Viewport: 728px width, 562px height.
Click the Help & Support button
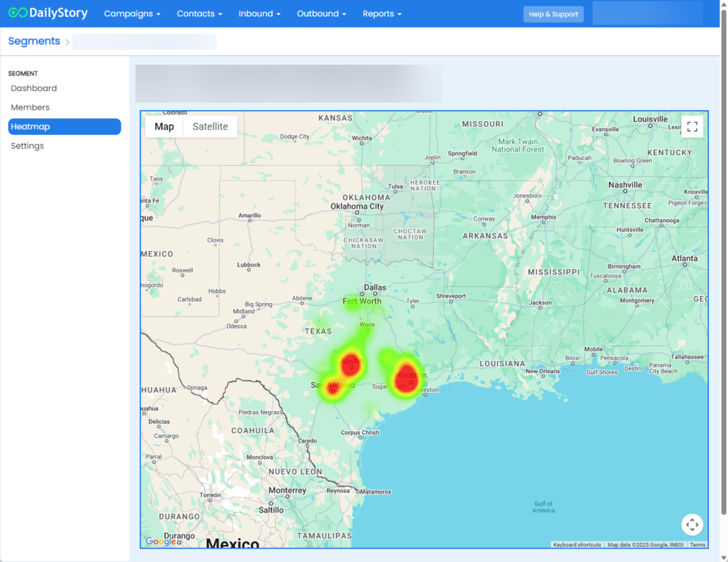pyautogui.click(x=553, y=14)
